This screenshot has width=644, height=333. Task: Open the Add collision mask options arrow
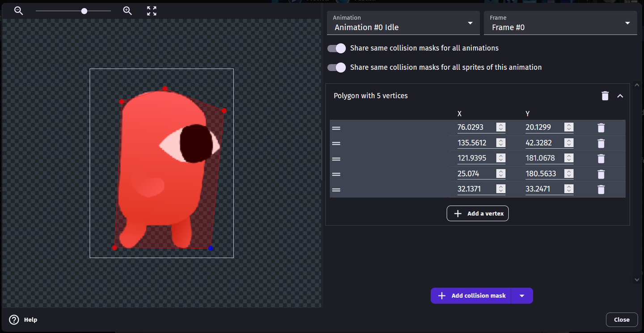[x=522, y=296]
